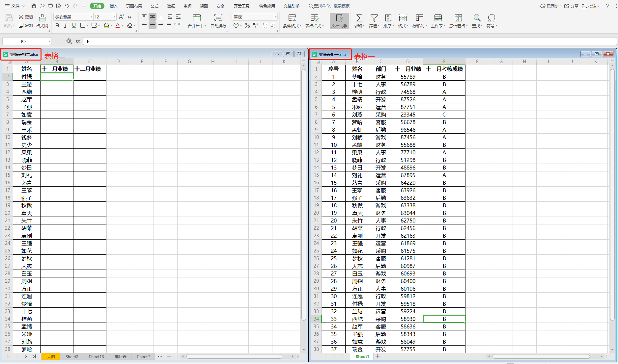Expand the number format dropdown 常规

[x=275, y=17]
